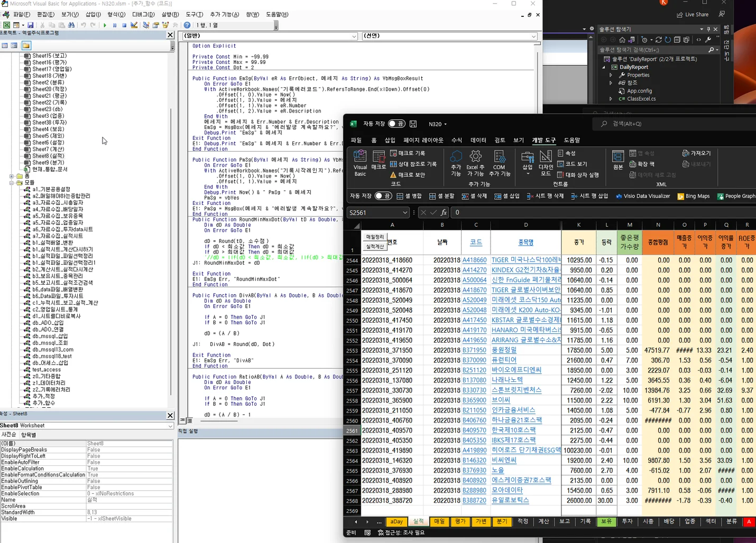Click Live Share in Visual Studio
This screenshot has width=756, height=543.
[x=693, y=15]
